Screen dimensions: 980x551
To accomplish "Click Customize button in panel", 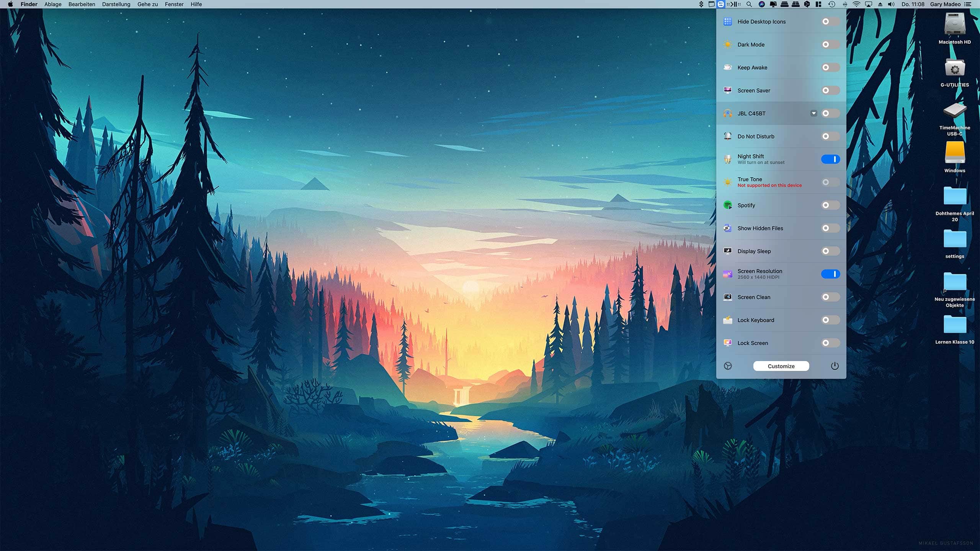I will [x=781, y=366].
